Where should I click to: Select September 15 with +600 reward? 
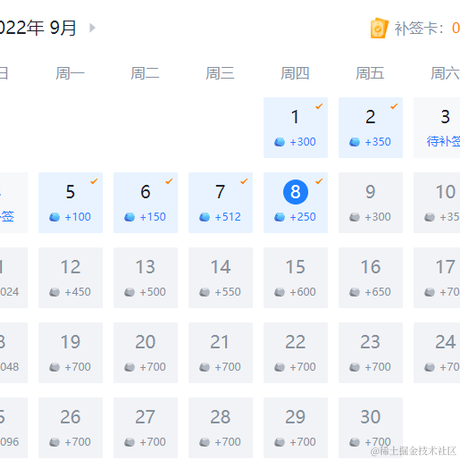296,278
